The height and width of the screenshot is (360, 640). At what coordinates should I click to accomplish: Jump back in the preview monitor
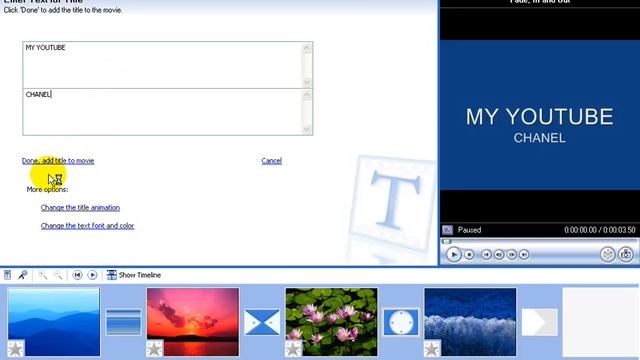486,255
